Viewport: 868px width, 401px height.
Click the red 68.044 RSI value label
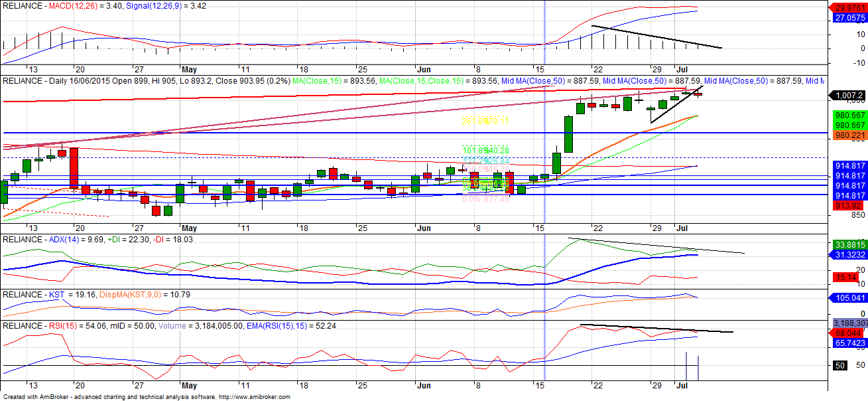click(x=847, y=332)
